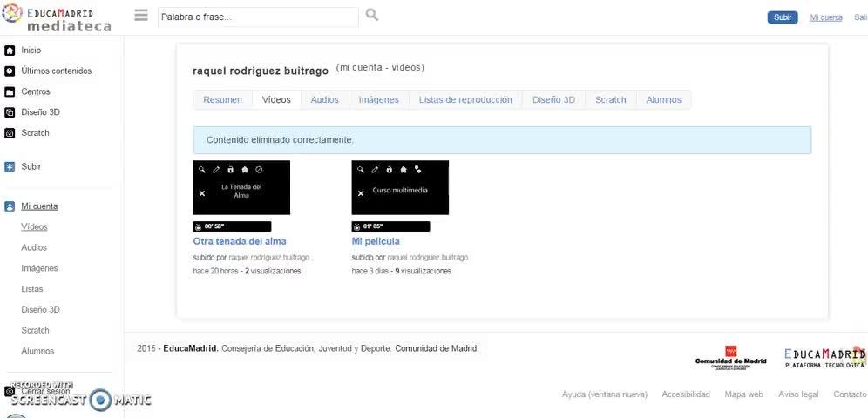Open Contacto footer link
868x418 pixels.
pos(850,394)
